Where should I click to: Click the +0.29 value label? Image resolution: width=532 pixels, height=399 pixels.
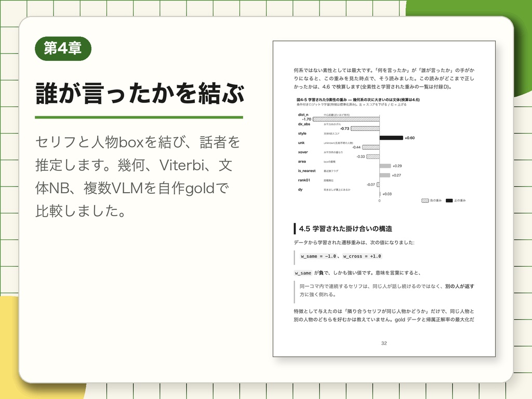(397, 166)
